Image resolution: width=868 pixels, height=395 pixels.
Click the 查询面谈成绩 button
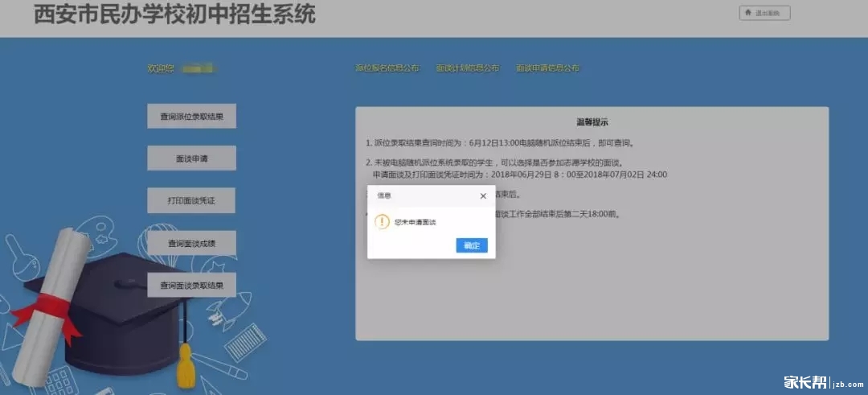click(191, 243)
